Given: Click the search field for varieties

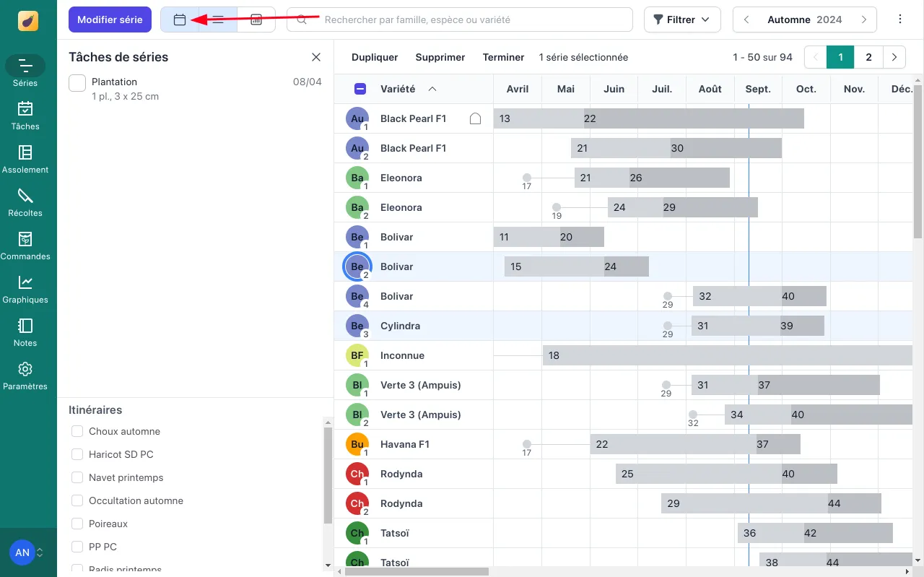Looking at the screenshot, I should click(x=462, y=20).
